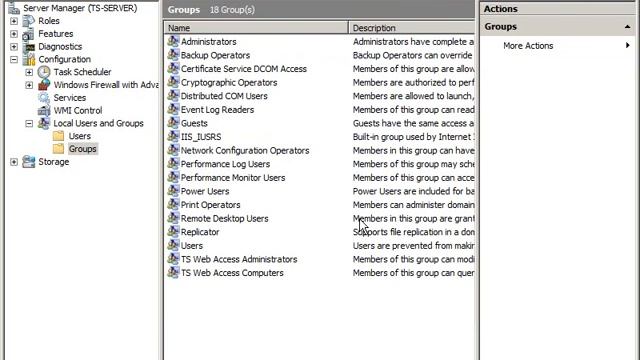Click the Certificate Service DCOM Access icon
Image resolution: width=640 pixels, height=360 pixels.
(173, 68)
